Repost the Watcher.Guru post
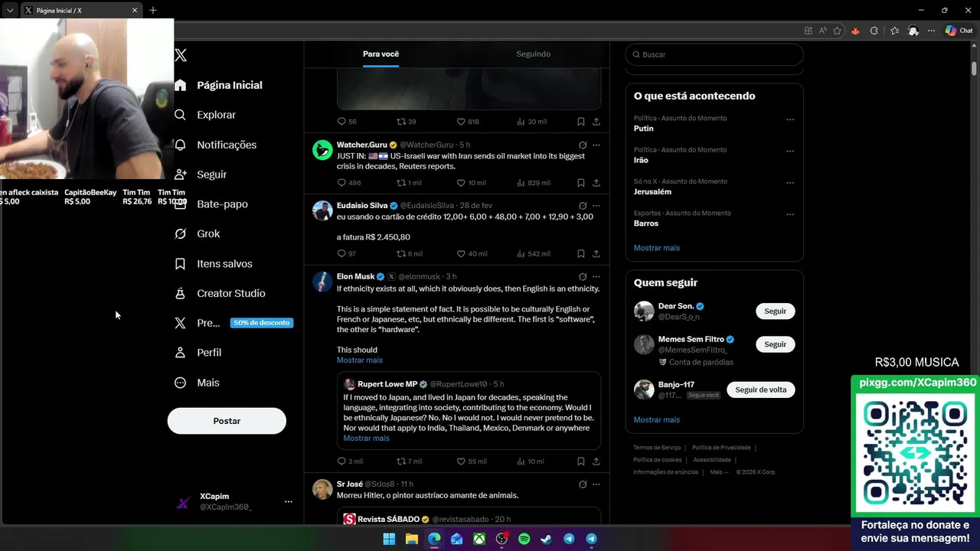Image resolution: width=980 pixels, height=551 pixels. [400, 183]
